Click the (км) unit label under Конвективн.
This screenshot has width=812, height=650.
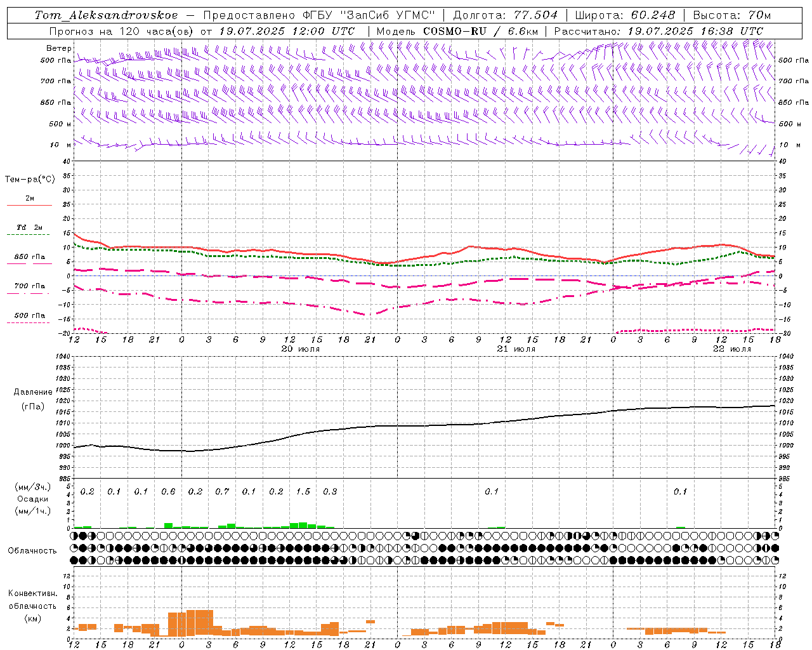click(x=32, y=618)
